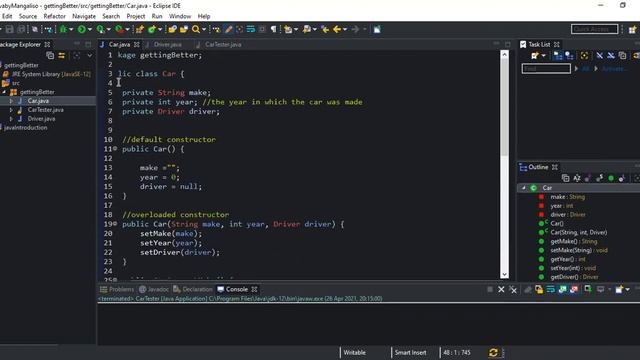Toggle Hide Non-Public Members green dot in Outline
640x360 pixels.
coord(611,178)
